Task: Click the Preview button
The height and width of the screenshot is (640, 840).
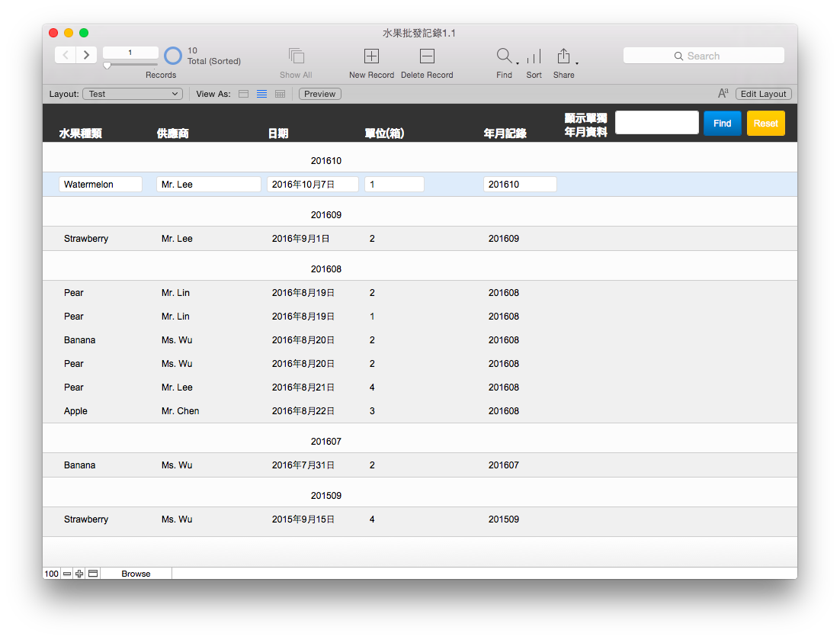Action: pos(320,94)
